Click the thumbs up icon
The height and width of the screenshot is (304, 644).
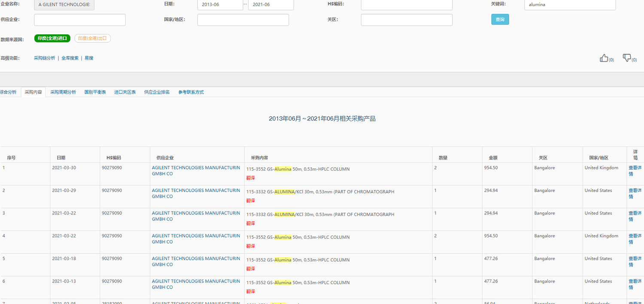(604, 58)
